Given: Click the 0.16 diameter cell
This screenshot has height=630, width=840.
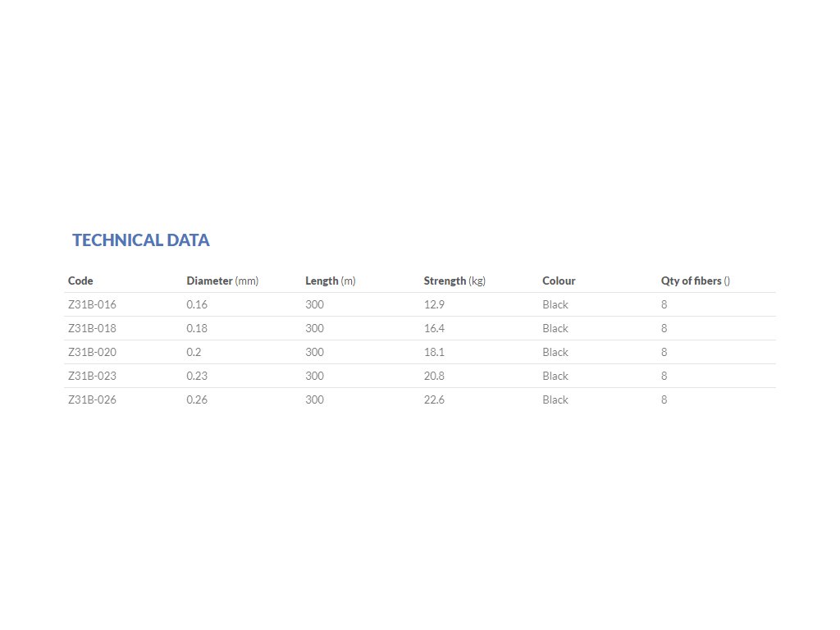Looking at the screenshot, I should (x=197, y=304).
